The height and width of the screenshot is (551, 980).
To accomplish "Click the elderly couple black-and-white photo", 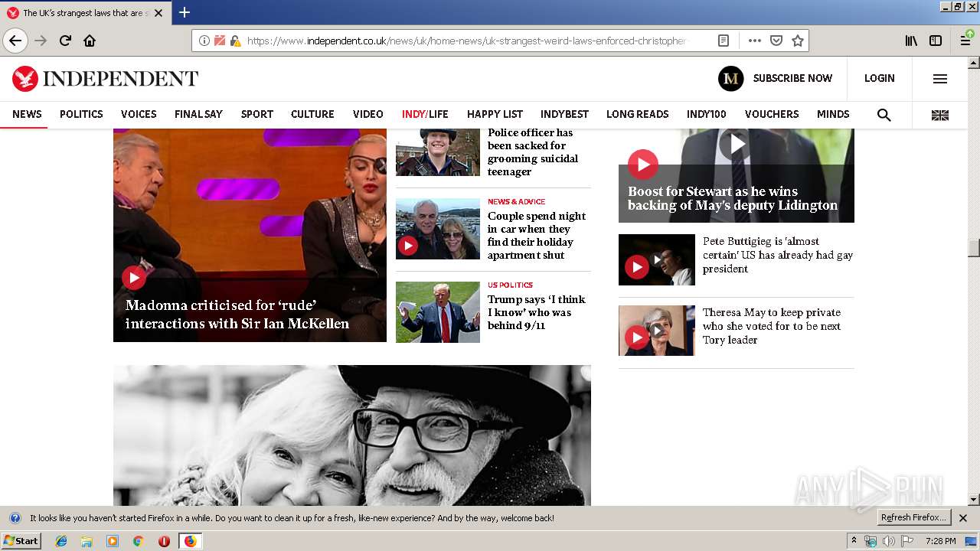I will coord(352,435).
